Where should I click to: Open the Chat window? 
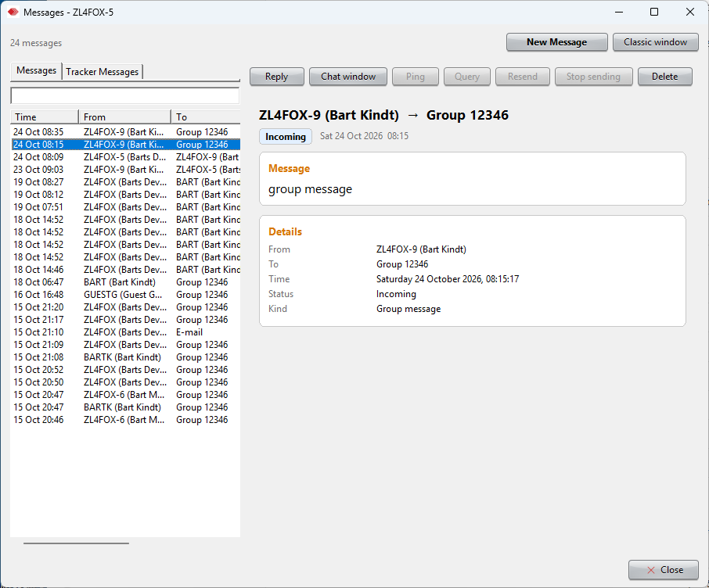348,77
